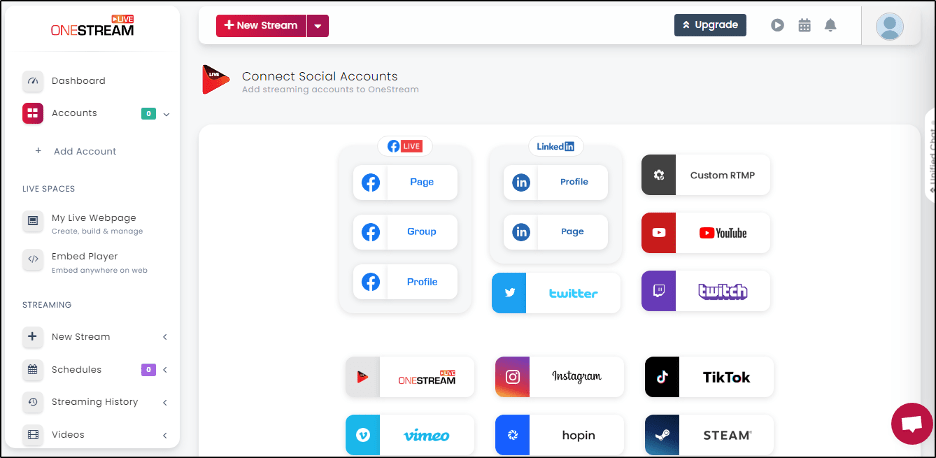Image resolution: width=936 pixels, height=458 pixels.
Task: Click the Upgrade button
Action: 710,25
